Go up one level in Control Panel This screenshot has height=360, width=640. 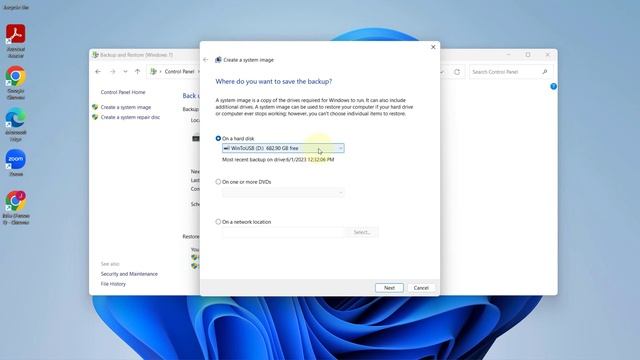point(138,71)
